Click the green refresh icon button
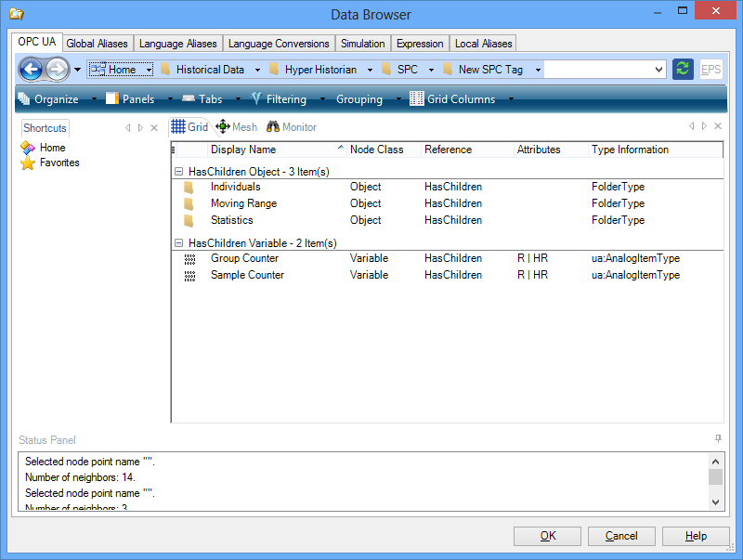743x560 pixels. click(x=683, y=69)
